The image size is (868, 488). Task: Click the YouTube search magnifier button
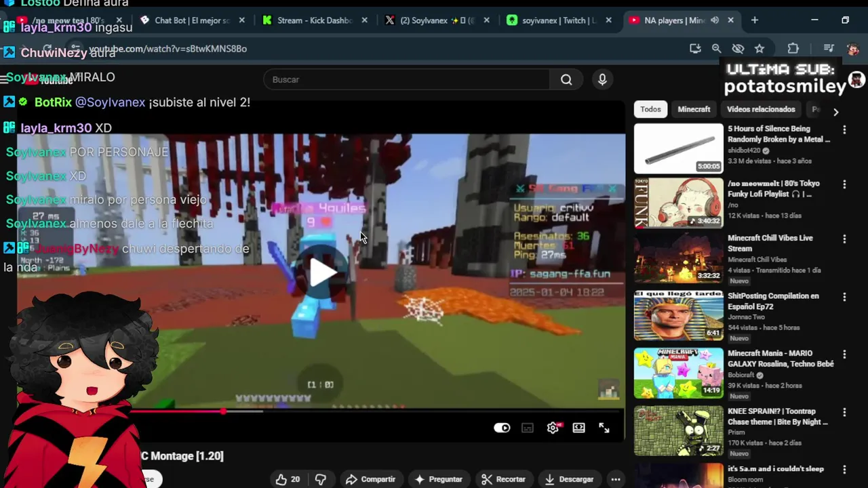[566, 79]
